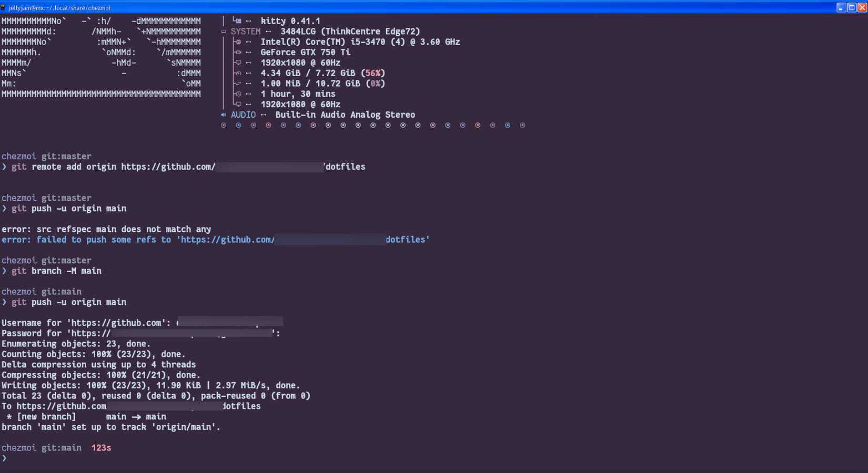This screenshot has height=473, width=868.
Task: Click the clock icon next to uptime 1 hour 30 mins
Action: [238, 94]
